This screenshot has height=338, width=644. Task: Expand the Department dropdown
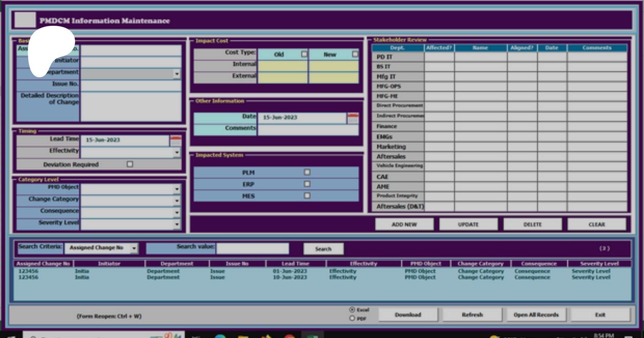pyautogui.click(x=177, y=74)
